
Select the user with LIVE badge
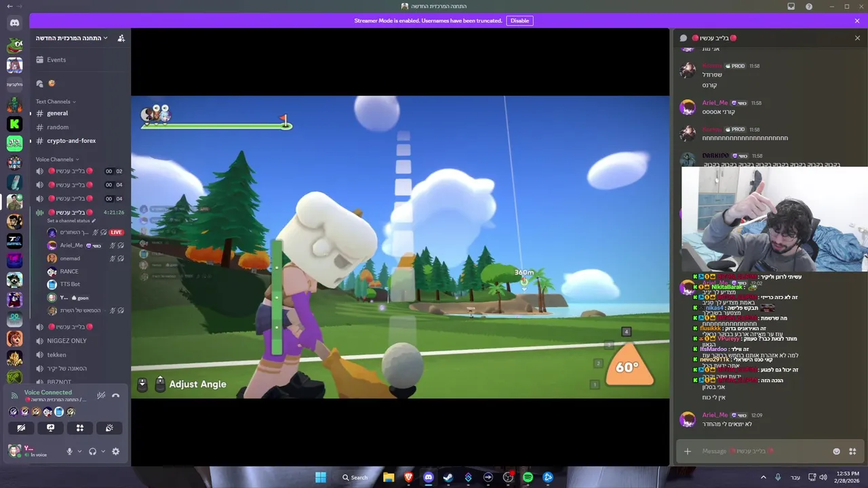click(x=85, y=232)
